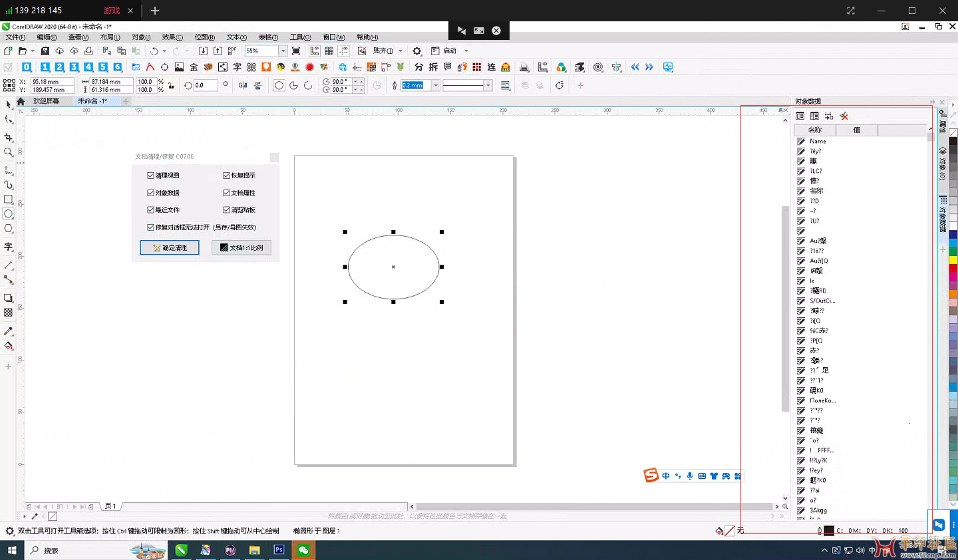Click the Undo arrow icon
Viewport: 958px width, 560px height.
[154, 51]
